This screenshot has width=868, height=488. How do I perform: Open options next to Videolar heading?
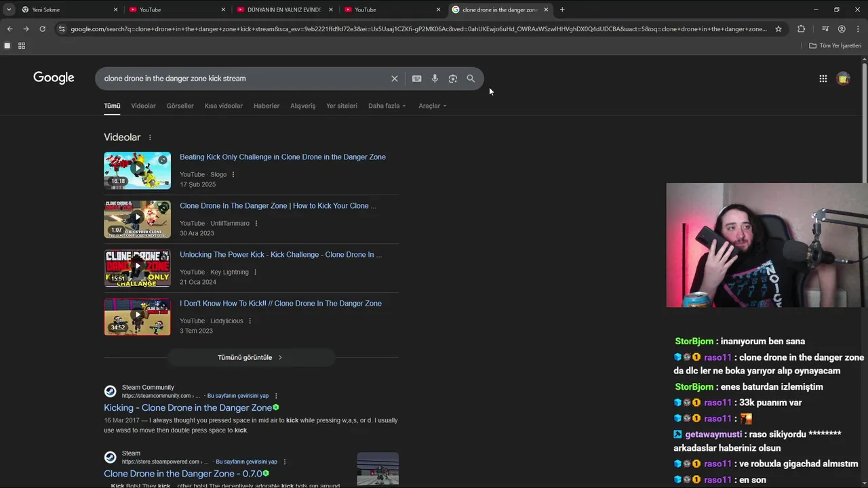click(x=150, y=138)
